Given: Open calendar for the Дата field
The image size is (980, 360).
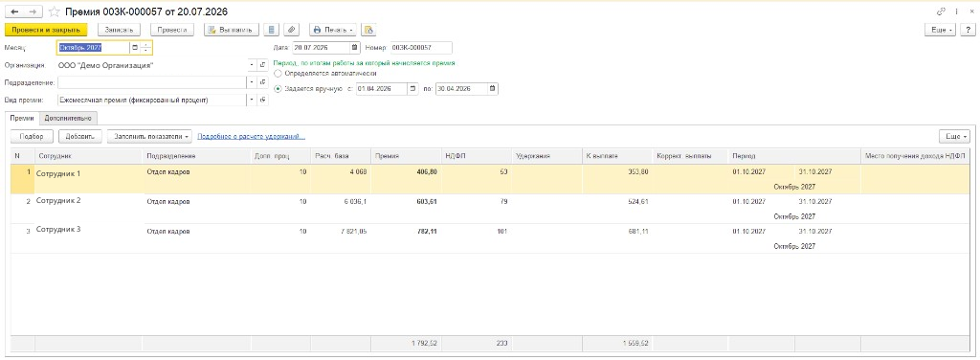Looking at the screenshot, I should [355, 48].
